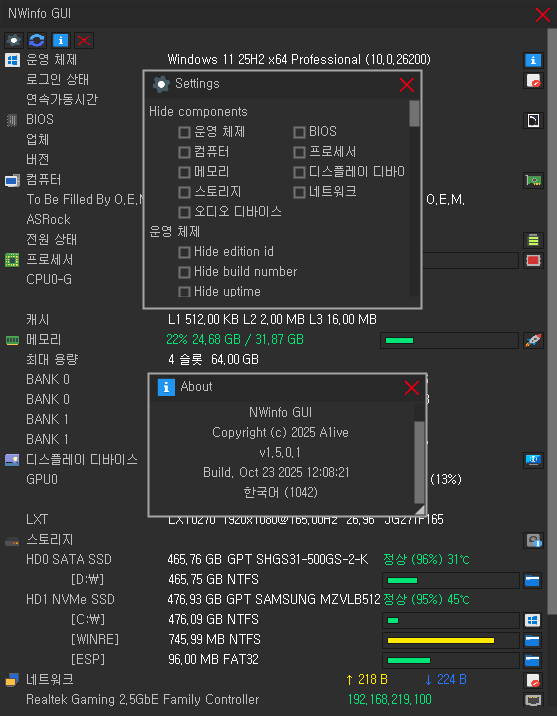
Task: Click the computer icon beside the 컴퓨터 heading
Action: click(x=12, y=180)
